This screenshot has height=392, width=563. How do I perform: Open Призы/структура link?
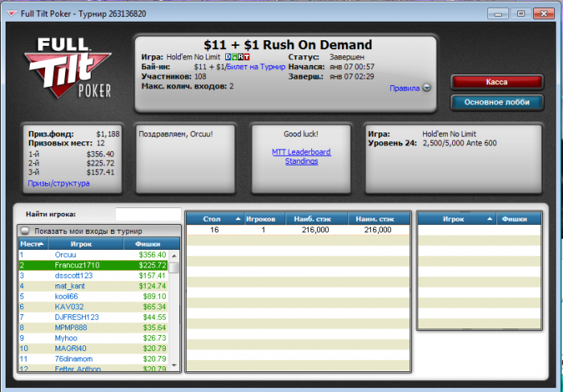point(59,183)
